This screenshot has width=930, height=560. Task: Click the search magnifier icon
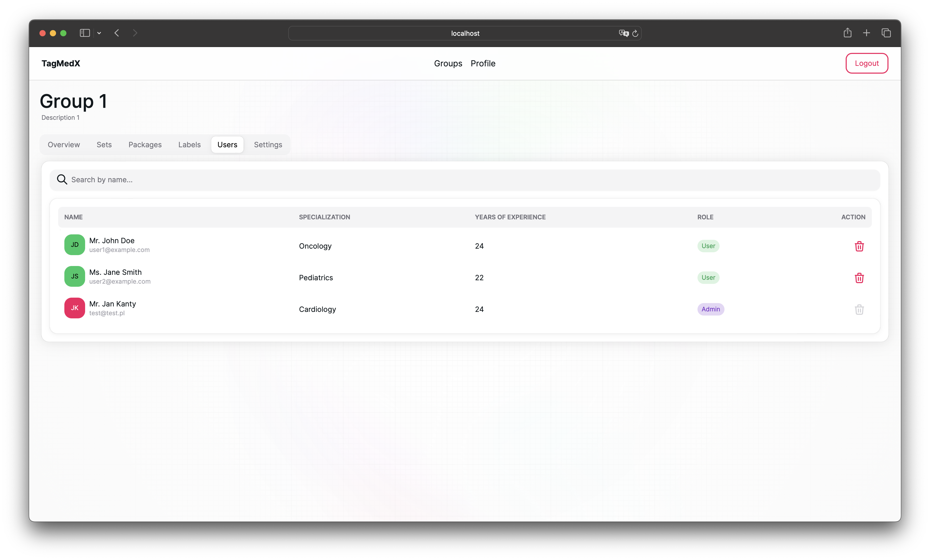pos(62,179)
